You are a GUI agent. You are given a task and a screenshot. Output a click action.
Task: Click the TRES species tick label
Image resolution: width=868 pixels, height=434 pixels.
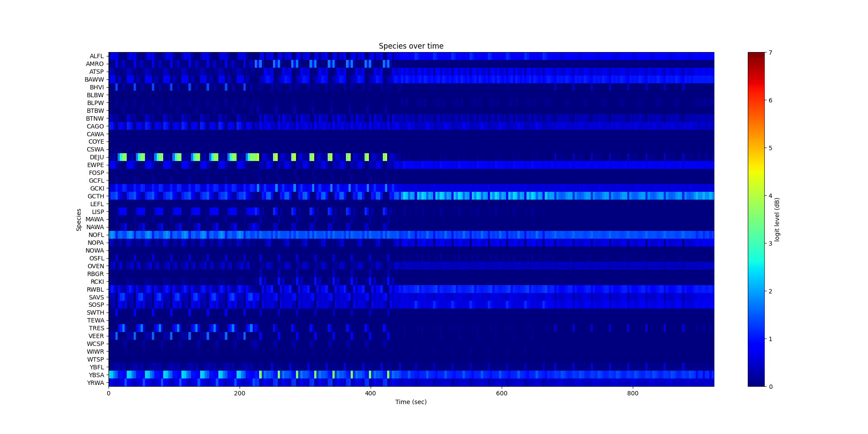[96, 328]
